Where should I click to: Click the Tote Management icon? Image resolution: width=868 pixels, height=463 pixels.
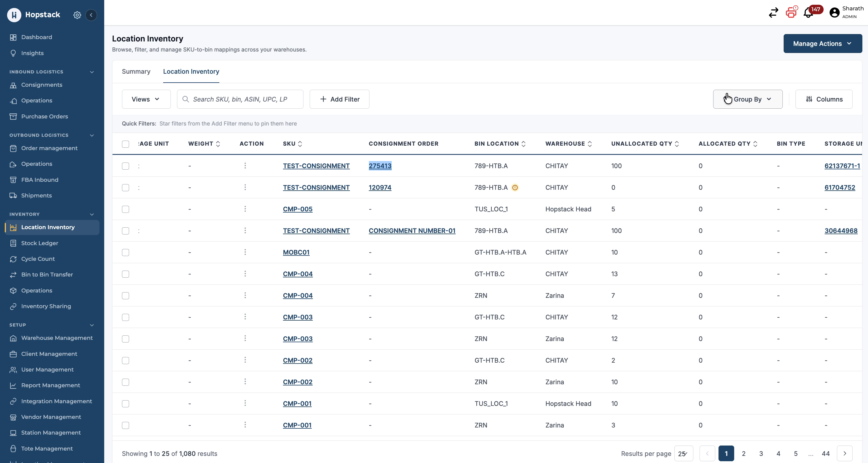click(13, 448)
